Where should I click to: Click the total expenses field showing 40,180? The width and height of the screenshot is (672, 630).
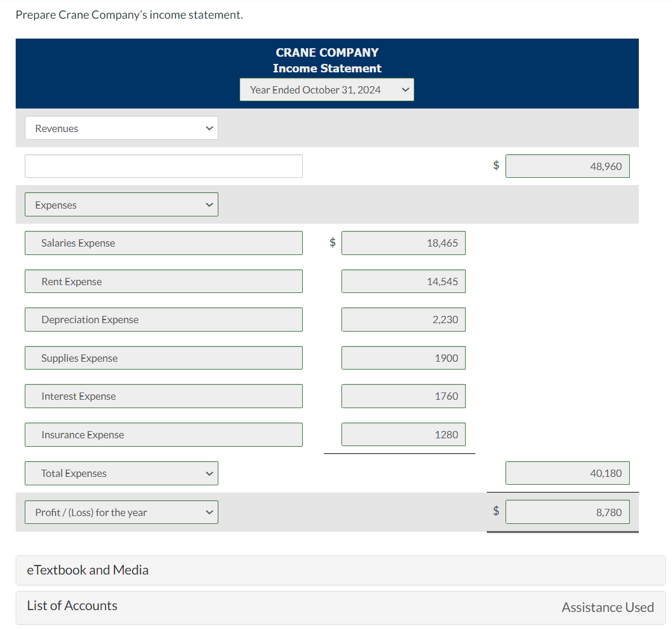coord(568,473)
